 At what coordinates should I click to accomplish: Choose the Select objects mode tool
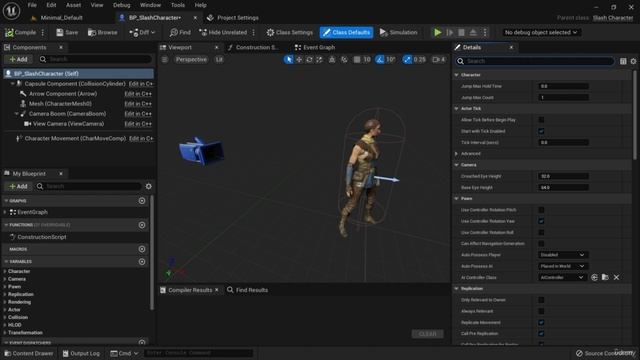pyautogui.click(x=289, y=60)
